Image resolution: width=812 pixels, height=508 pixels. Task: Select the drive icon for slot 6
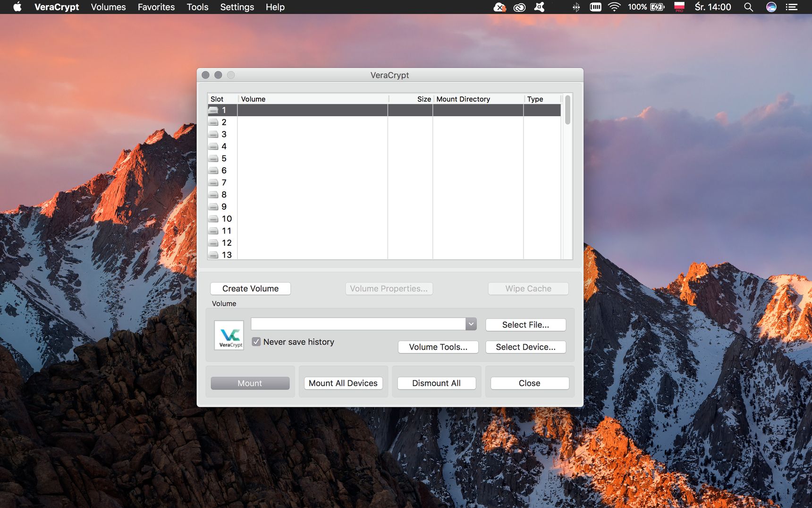tap(213, 171)
